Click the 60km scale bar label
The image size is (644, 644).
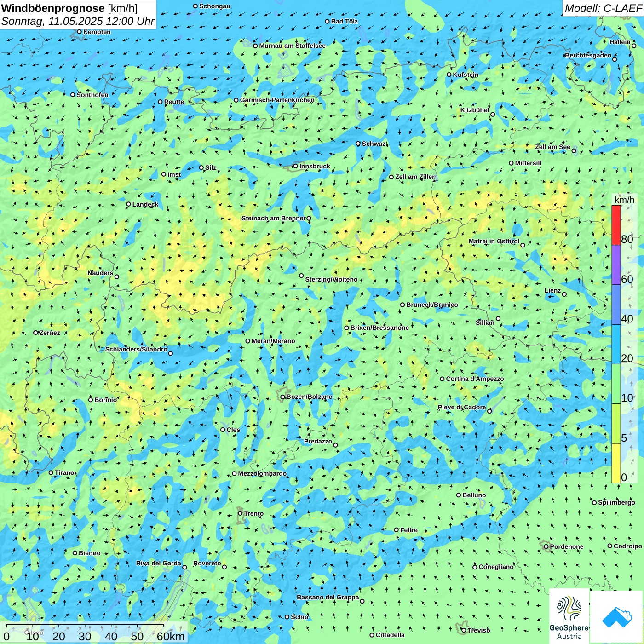coord(171,636)
